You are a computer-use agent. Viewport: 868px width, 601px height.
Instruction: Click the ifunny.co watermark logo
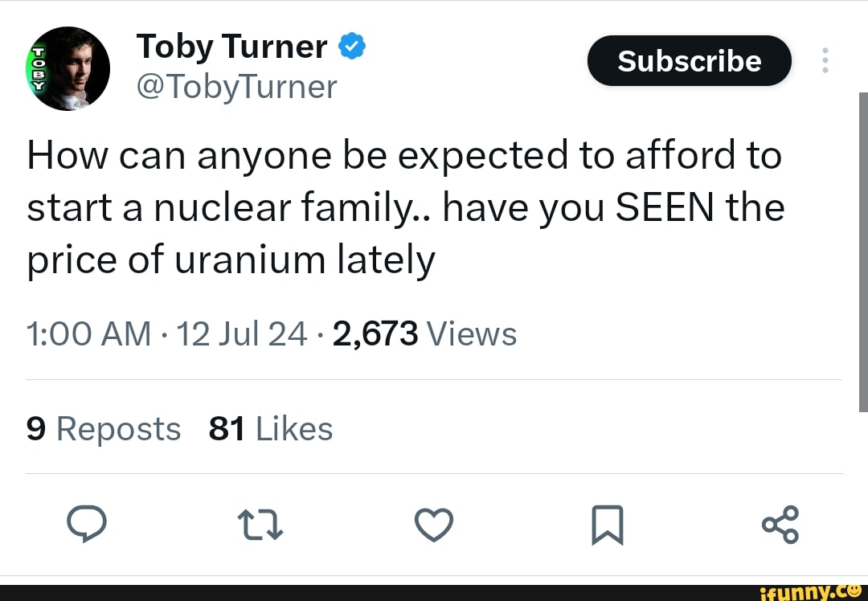(x=812, y=592)
